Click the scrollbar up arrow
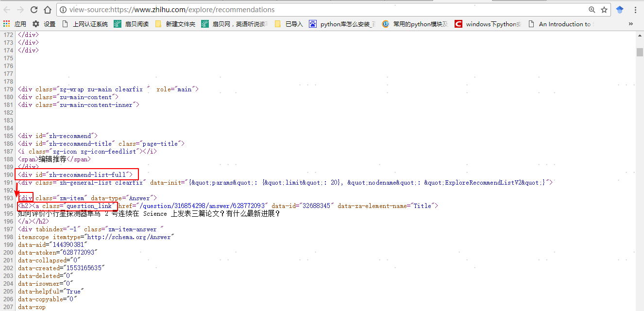The height and width of the screenshot is (311, 644). point(640,35)
